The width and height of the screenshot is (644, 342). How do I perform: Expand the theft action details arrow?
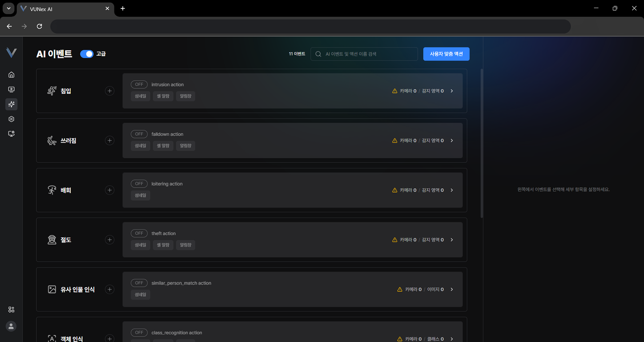[452, 240]
